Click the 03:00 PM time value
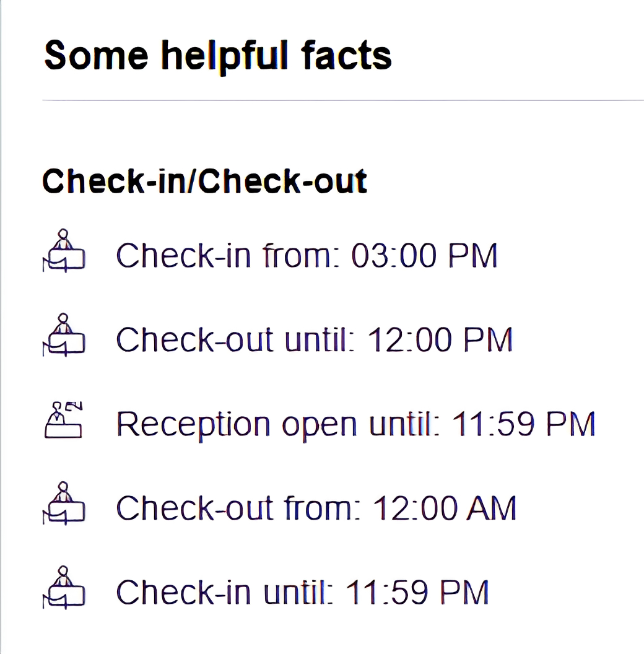Viewport: 644px width, 654px height. tap(424, 255)
